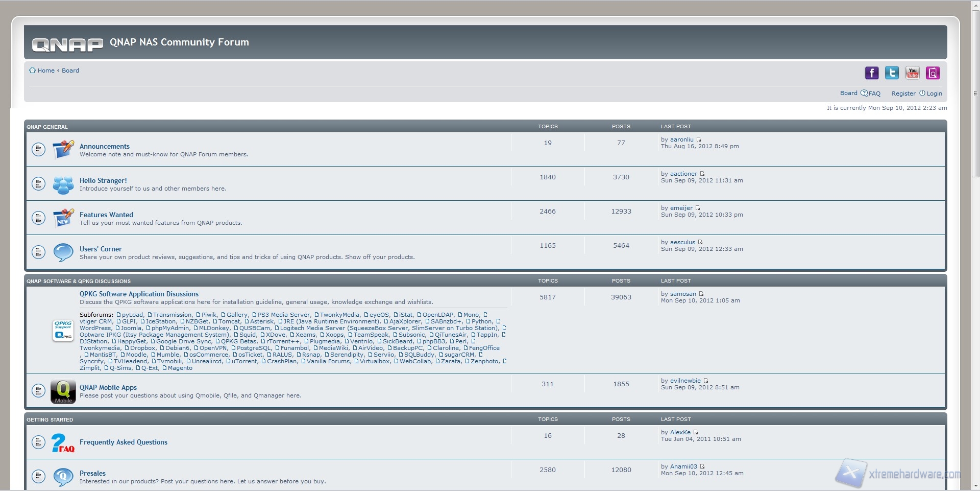Click the scroll down arrow of scrollbar

click(975, 485)
